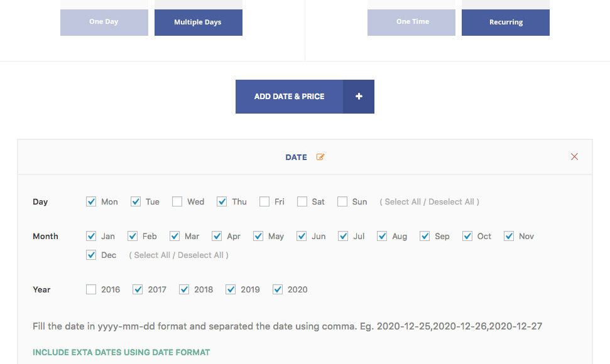Image resolution: width=610 pixels, height=364 pixels.
Task: Switch to Multiple Days option
Action: 198,22
